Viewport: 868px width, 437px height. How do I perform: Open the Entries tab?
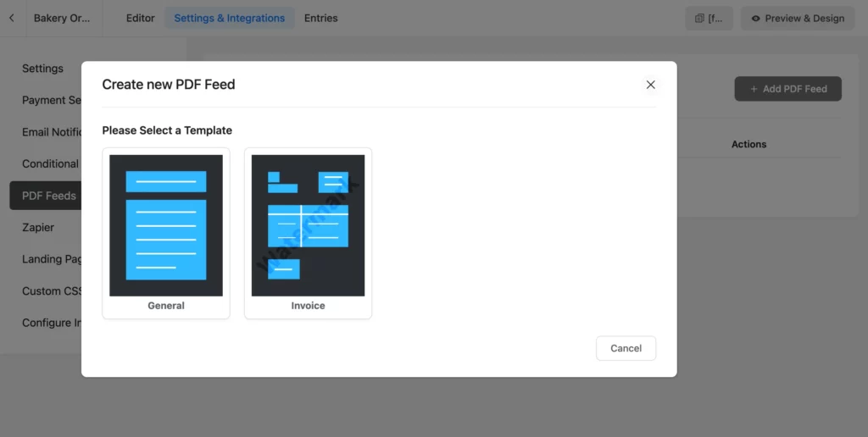[x=321, y=19]
